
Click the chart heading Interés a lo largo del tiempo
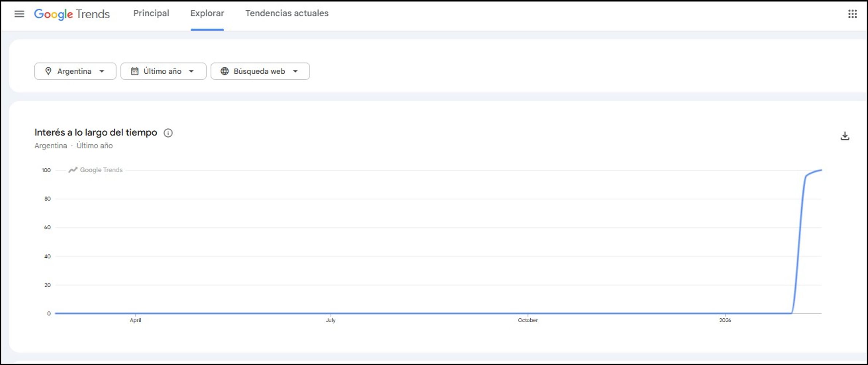click(96, 132)
